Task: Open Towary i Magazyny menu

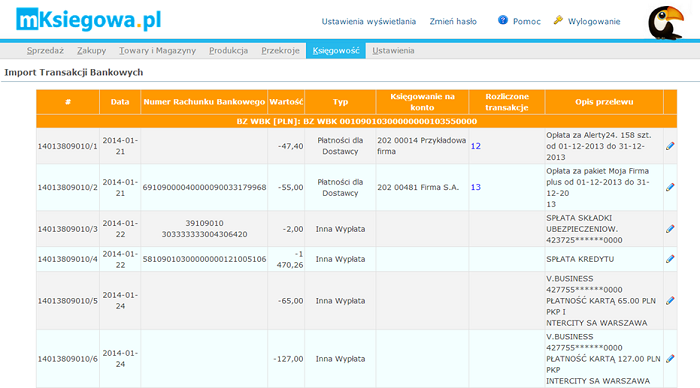Action: (157, 50)
